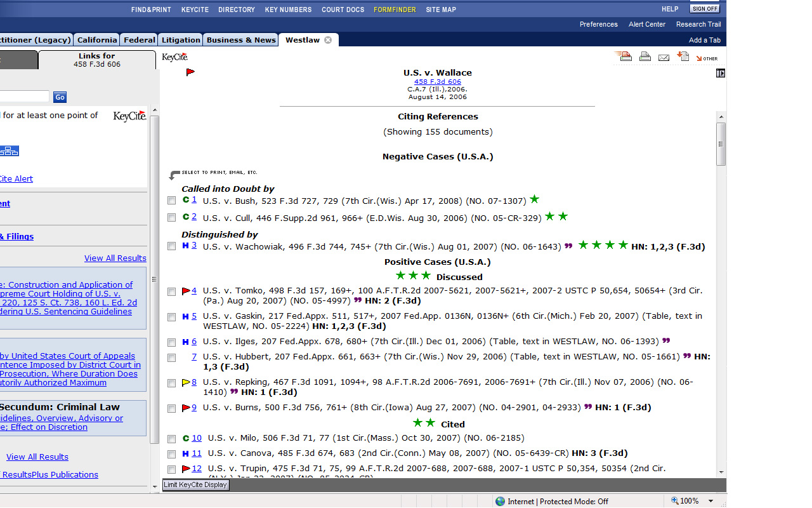Toggle the full-screen view arrow icon

pos(720,73)
